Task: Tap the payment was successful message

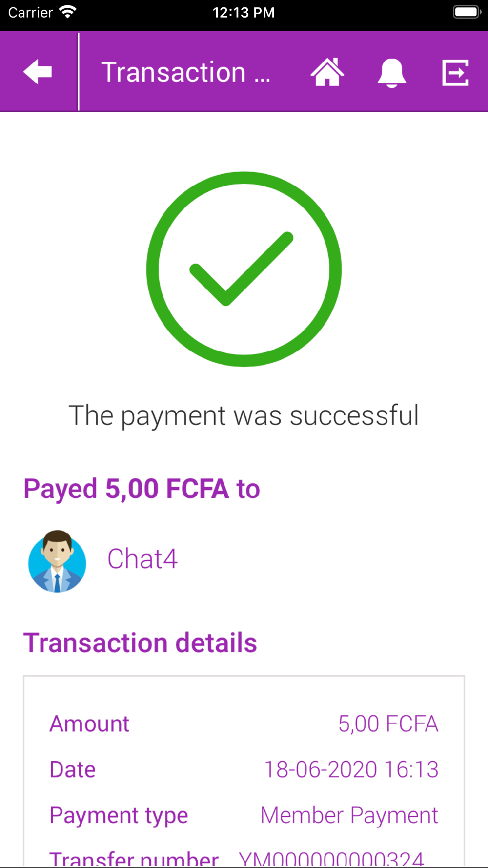Action: (244, 416)
